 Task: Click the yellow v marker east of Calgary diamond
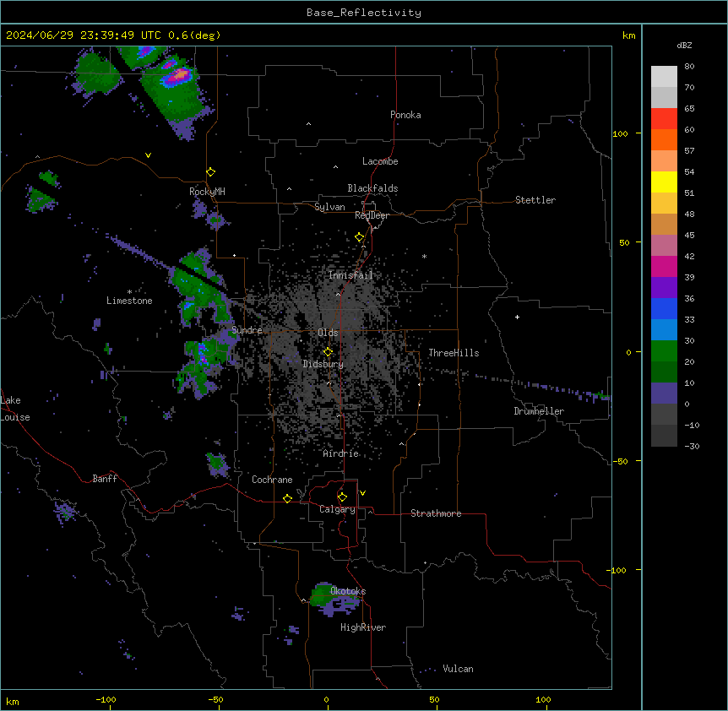362,493
